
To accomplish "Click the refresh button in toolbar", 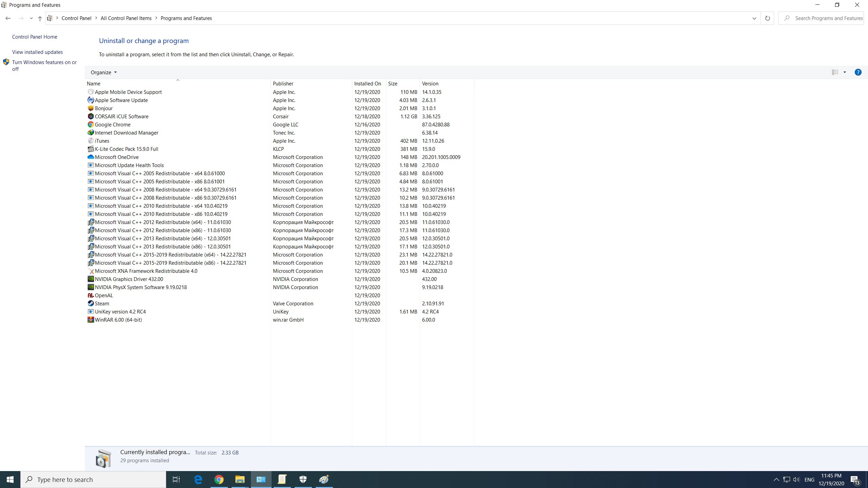I will pyautogui.click(x=768, y=18).
